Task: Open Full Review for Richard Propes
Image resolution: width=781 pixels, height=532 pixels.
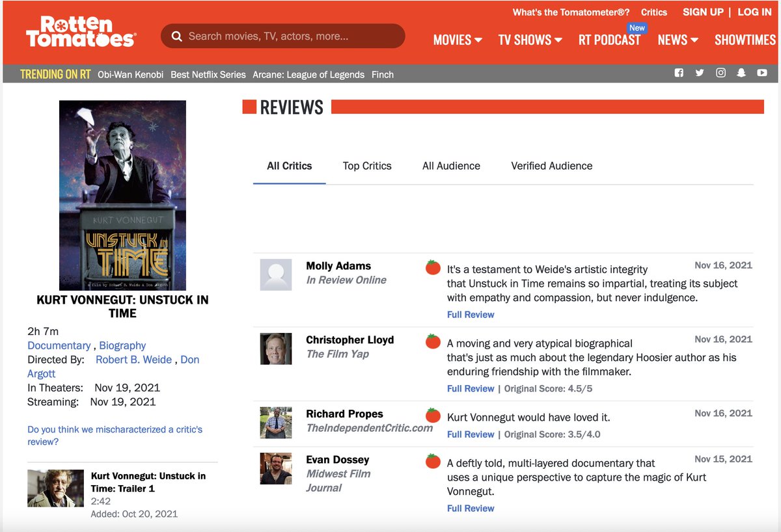Action: tap(471, 434)
